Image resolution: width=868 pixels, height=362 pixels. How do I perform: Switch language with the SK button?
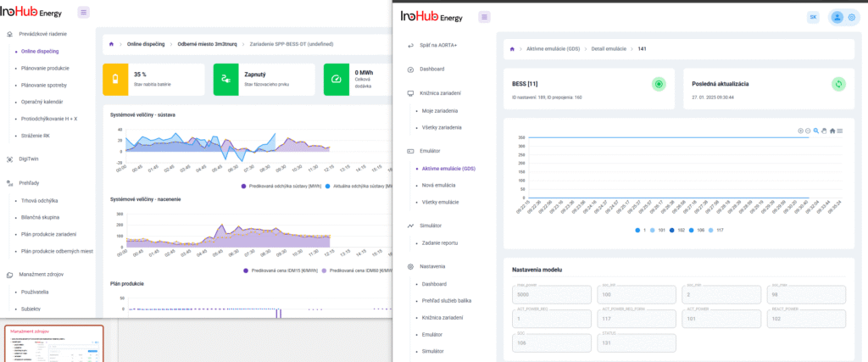tap(813, 17)
